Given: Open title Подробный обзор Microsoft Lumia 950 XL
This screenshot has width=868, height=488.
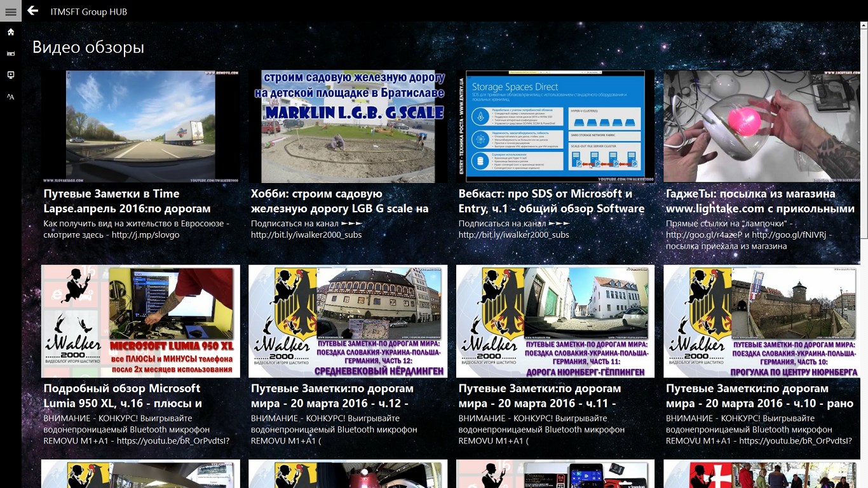Looking at the screenshot, I should (123, 396).
